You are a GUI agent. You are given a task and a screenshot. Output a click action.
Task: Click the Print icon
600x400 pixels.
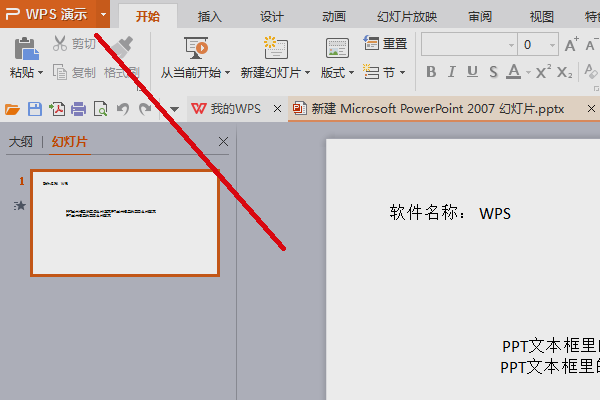coord(78,109)
